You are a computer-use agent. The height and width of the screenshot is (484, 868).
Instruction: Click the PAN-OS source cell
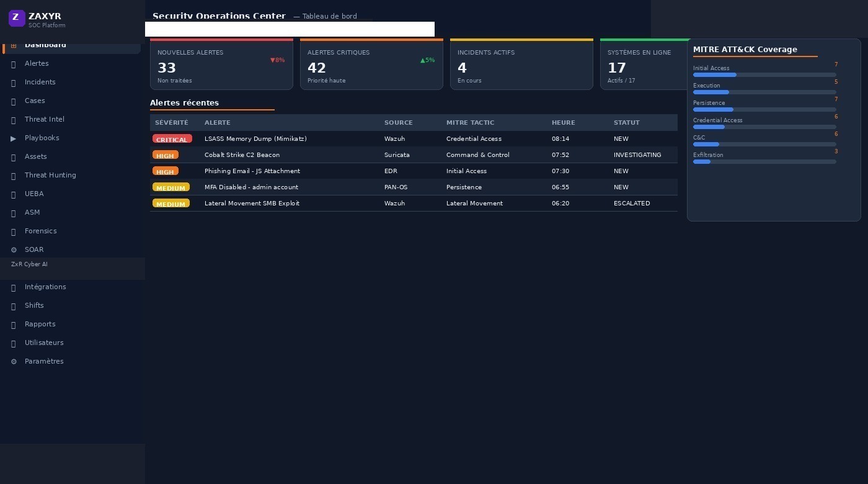tap(396, 187)
